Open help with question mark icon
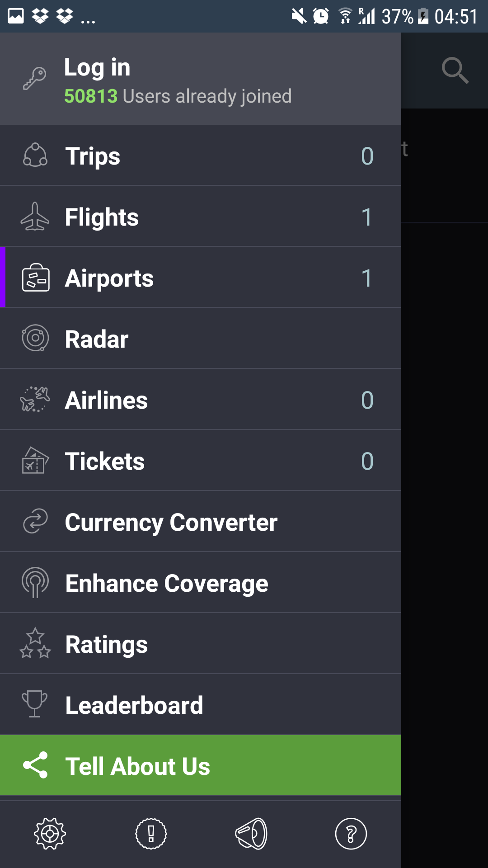This screenshot has height=868, width=488. (x=351, y=833)
